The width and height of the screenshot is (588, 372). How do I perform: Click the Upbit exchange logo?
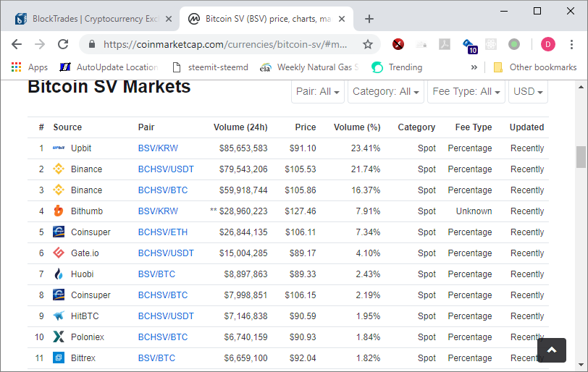coord(59,148)
